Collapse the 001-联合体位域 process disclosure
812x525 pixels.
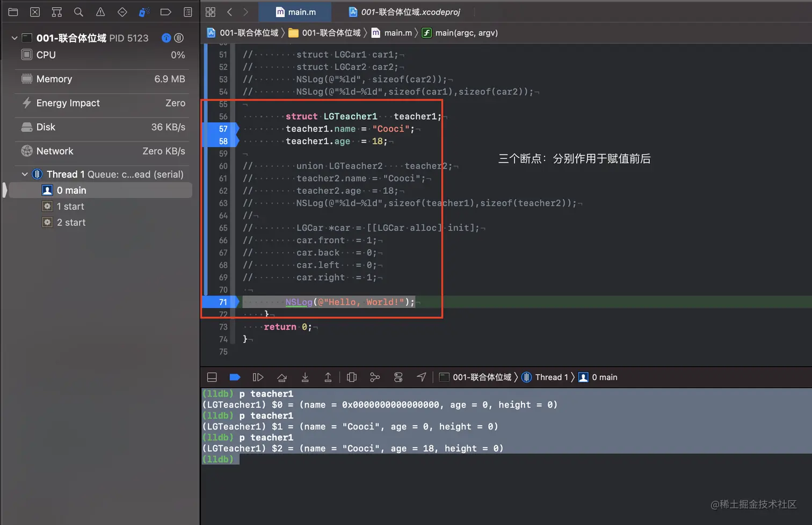point(15,38)
